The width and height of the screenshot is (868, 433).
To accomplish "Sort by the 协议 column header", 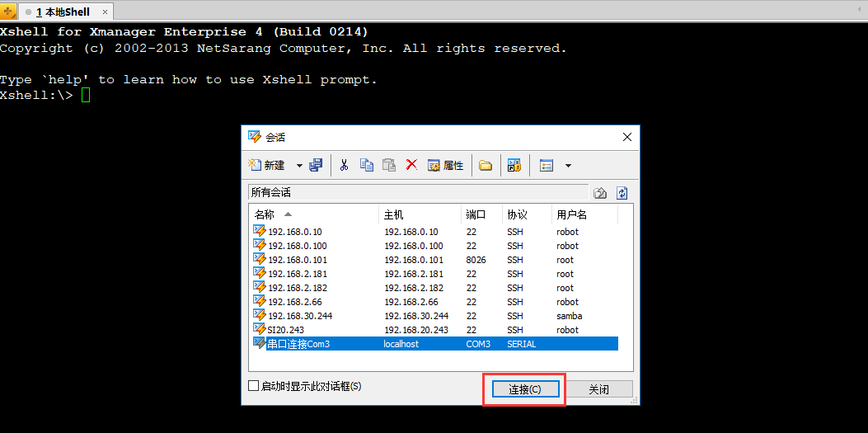I will point(527,214).
